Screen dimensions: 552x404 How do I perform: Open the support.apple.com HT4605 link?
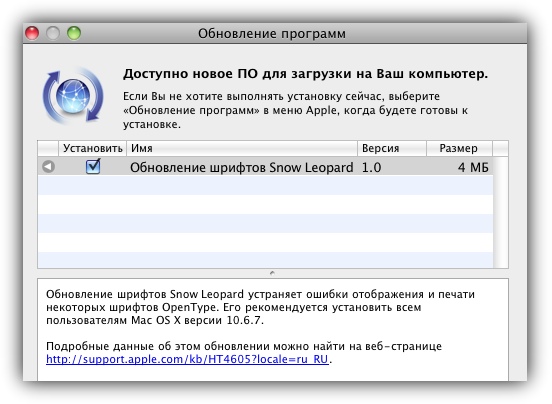[x=187, y=359]
